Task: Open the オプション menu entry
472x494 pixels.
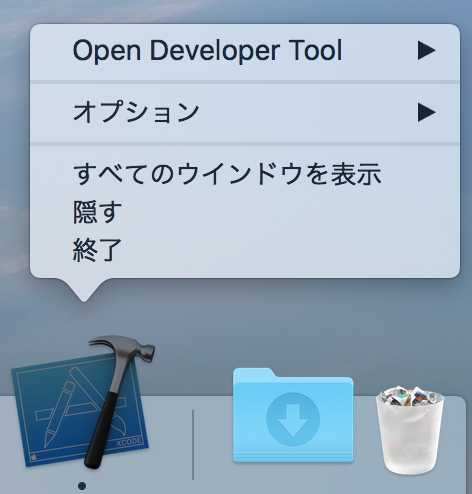Action: pyautogui.click(x=245, y=112)
